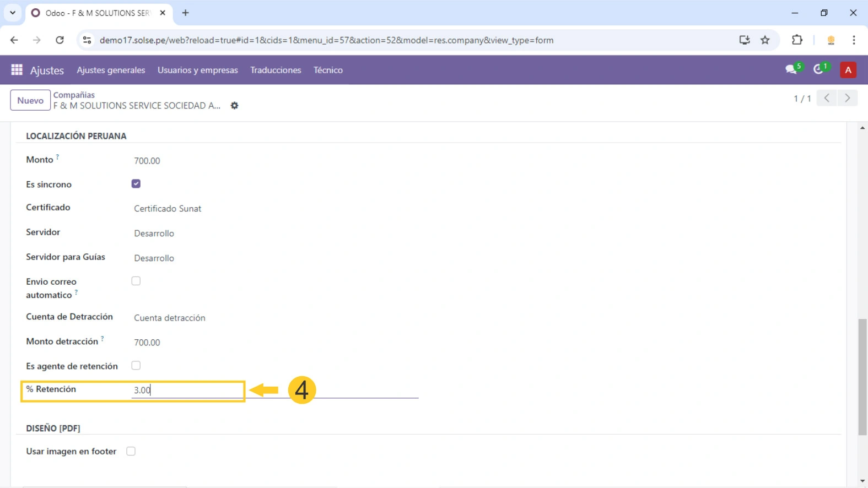868x488 pixels.
Task: Open the activities clock icon
Action: (819, 69)
